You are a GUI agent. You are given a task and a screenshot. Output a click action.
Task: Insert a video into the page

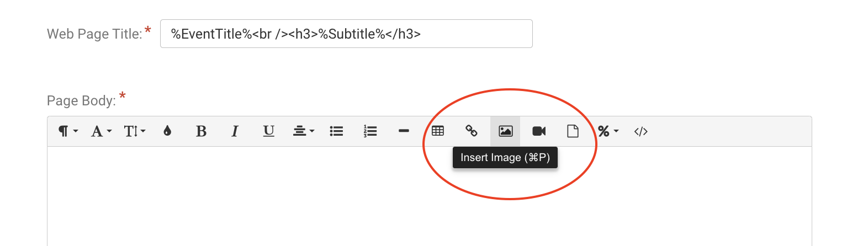[539, 131]
